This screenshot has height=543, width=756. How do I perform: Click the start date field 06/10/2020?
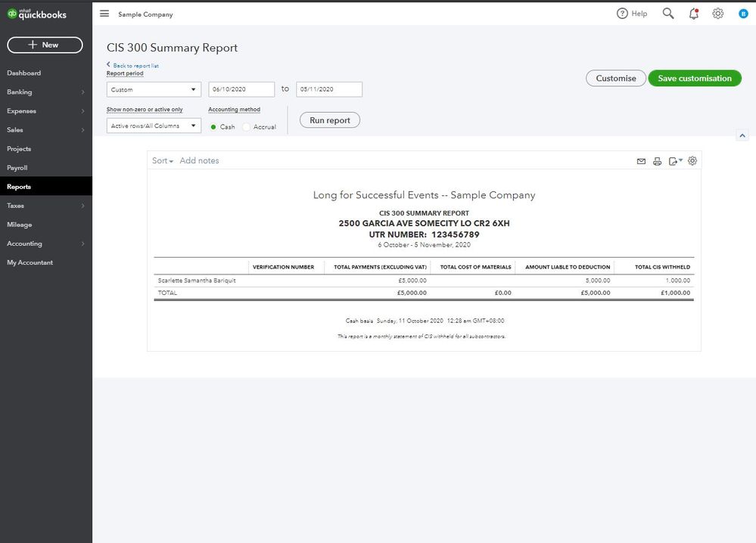coord(241,89)
